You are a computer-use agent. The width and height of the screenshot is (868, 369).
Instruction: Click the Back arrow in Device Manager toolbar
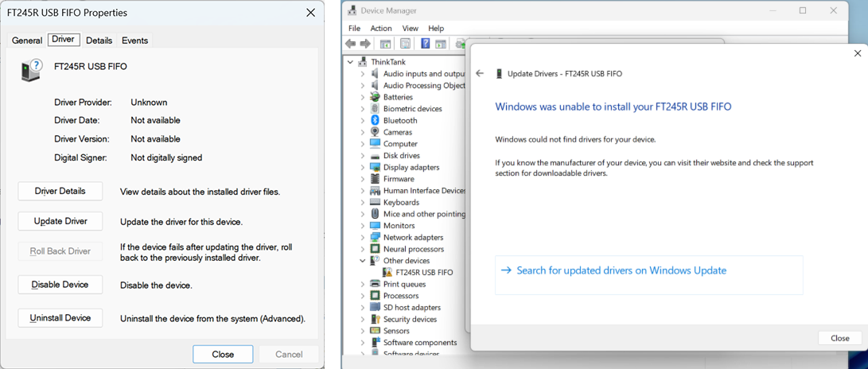(x=350, y=43)
